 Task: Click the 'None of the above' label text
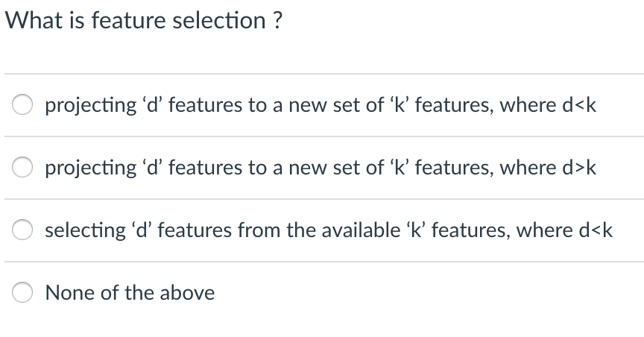click(x=130, y=293)
